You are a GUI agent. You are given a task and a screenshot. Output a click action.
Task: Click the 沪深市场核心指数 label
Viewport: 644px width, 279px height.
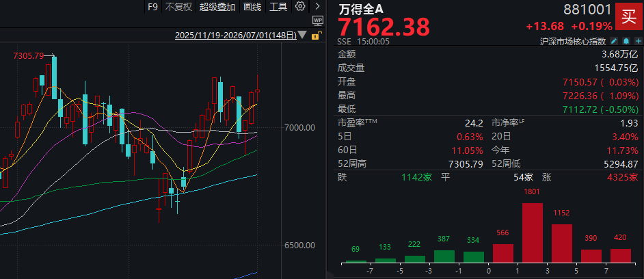[x=573, y=42]
